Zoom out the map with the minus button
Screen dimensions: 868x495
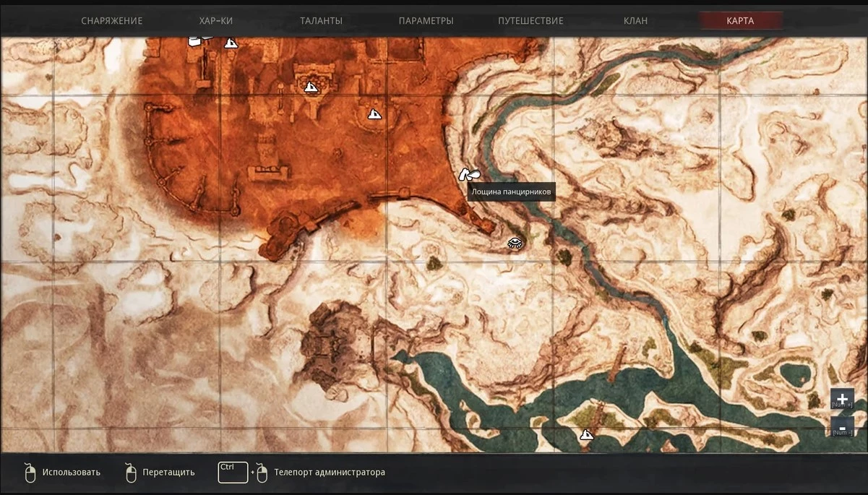[842, 427]
